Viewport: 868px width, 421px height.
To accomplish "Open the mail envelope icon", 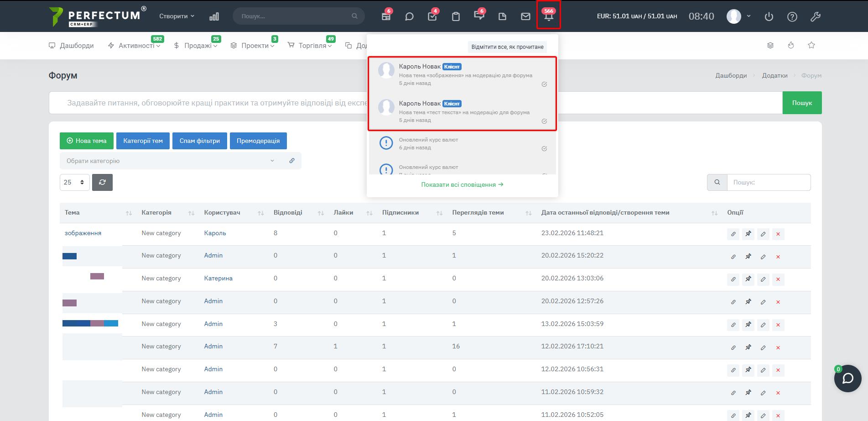I will pyautogui.click(x=525, y=16).
